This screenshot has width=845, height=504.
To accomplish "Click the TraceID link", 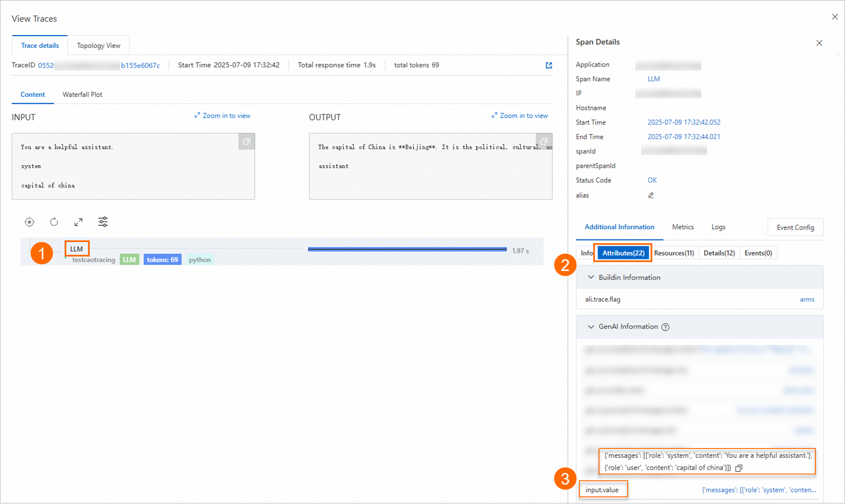I will point(99,65).
